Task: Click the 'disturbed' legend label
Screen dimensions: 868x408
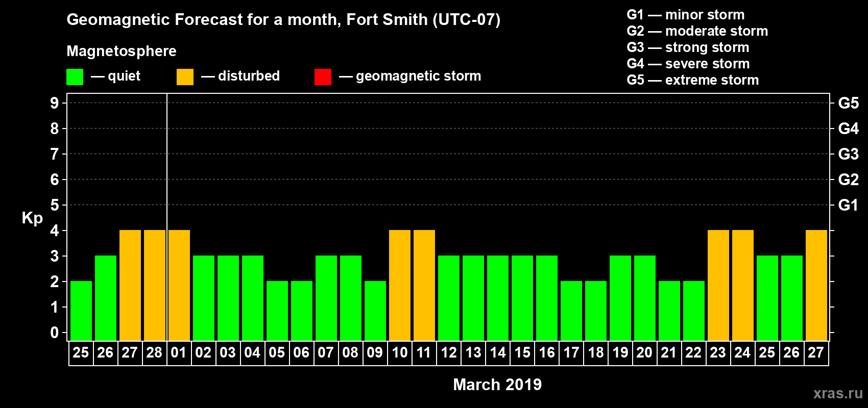Action: [249, 76]
